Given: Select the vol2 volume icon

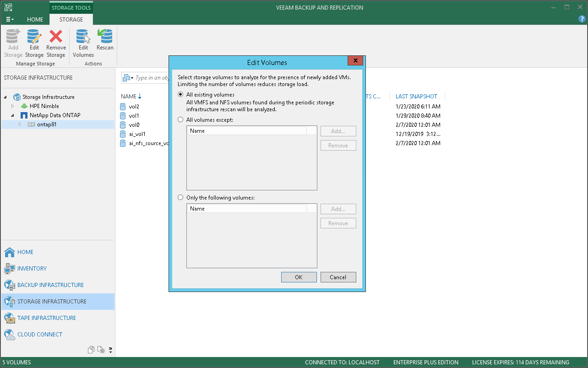Looking at the screenshot, I should pyautogui.click(x=122, y=107).
